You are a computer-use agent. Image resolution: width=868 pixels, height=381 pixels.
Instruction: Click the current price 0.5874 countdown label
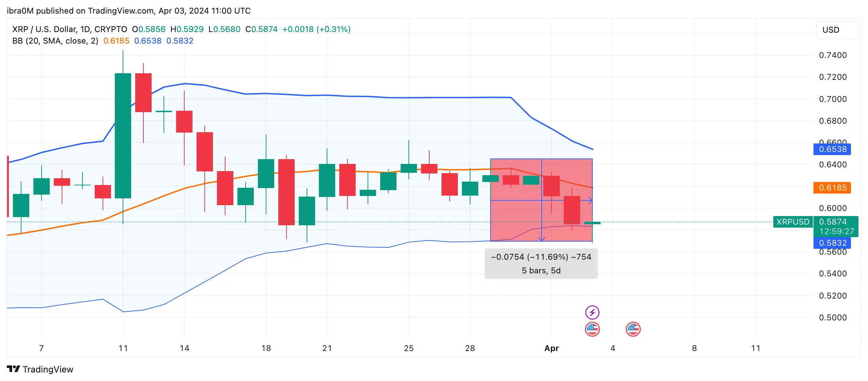tap(836, 227)
